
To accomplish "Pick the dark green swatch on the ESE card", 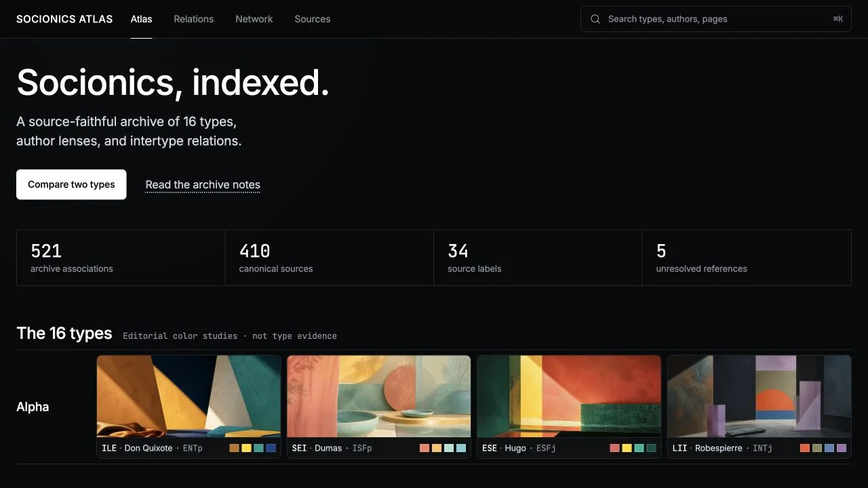I will click(652, 448).
